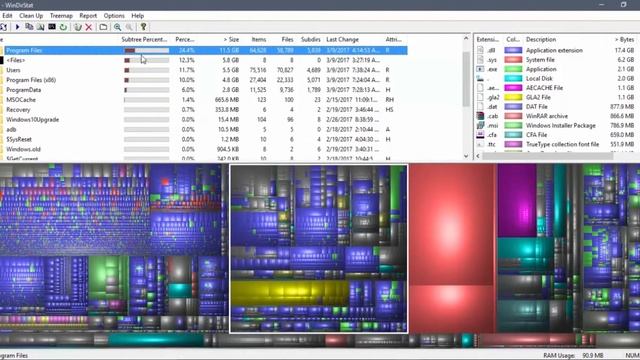Sort extensions by Description column header
The image size is (640, 360).
(541, 40)
